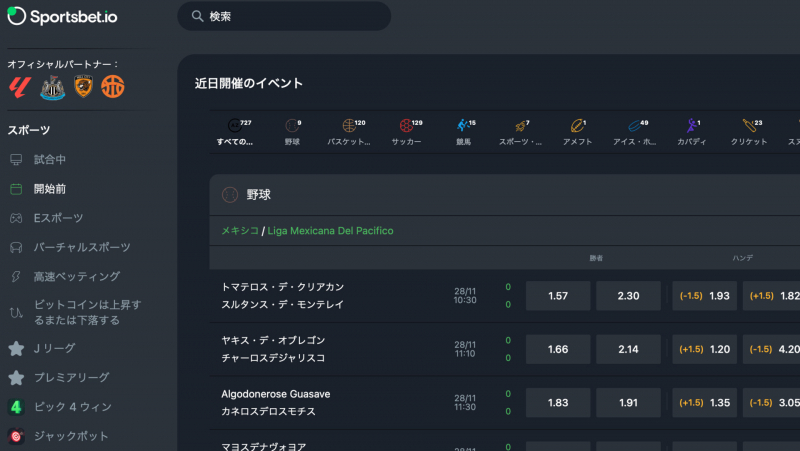800x451 pixels.
Task: Pick the 1.57 winner odds button
Action: tap(558, 296)
